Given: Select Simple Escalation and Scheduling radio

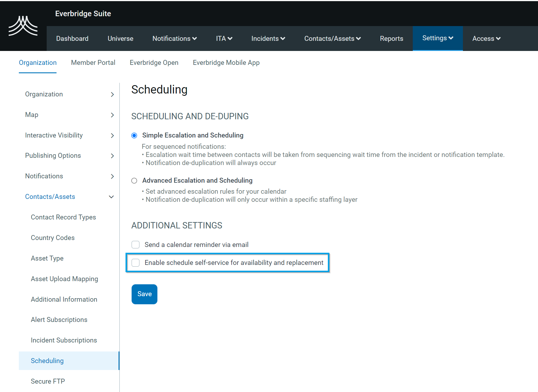Looking at the screenshot, I should pos(134,135).
